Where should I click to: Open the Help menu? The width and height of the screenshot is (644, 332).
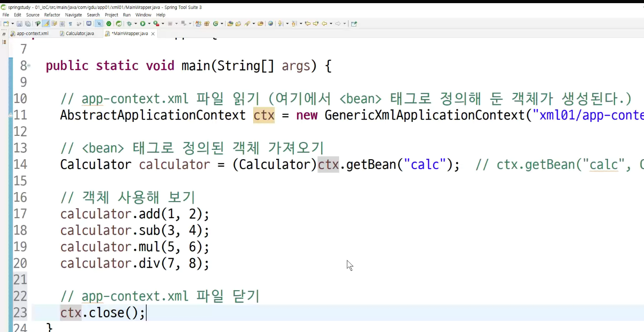coord(161,15)
